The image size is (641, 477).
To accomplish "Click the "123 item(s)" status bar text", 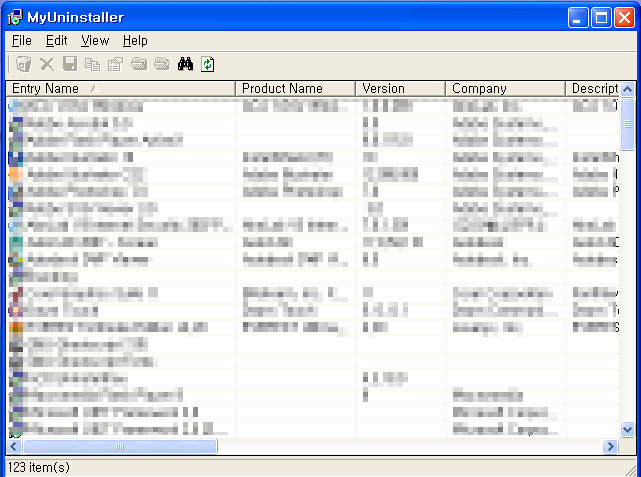I will point(39,467).
